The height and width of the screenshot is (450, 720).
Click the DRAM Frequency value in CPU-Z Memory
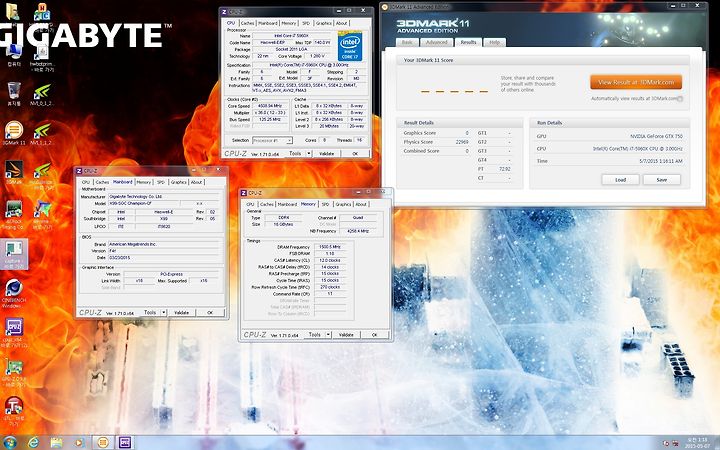pos(328,247)
